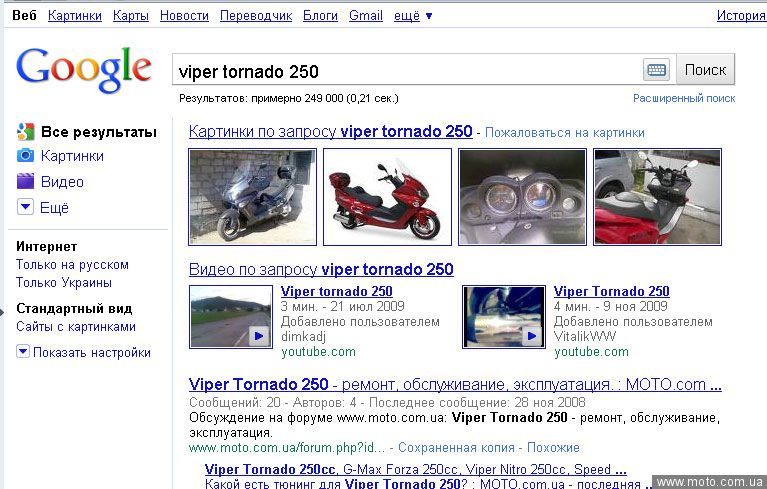
Task: Open 'Переводчик' in the top bar
Action: point(256,16)
